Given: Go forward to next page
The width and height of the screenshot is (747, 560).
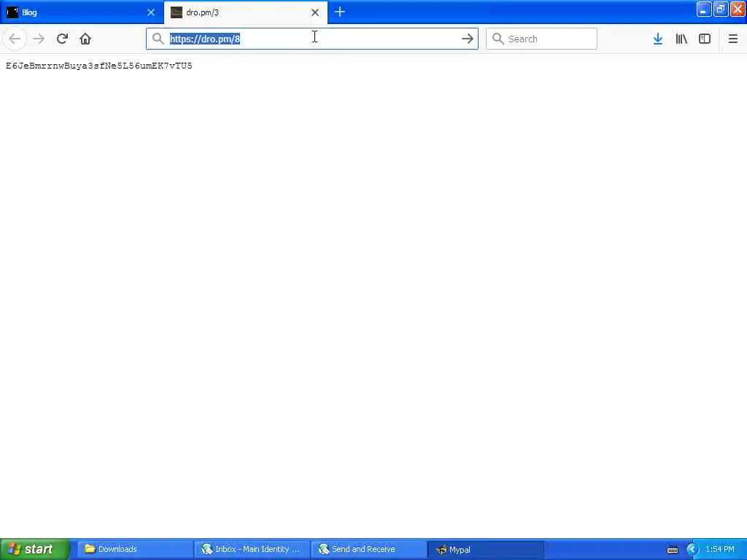Looking at the screenshot, I should pos(39,39).
